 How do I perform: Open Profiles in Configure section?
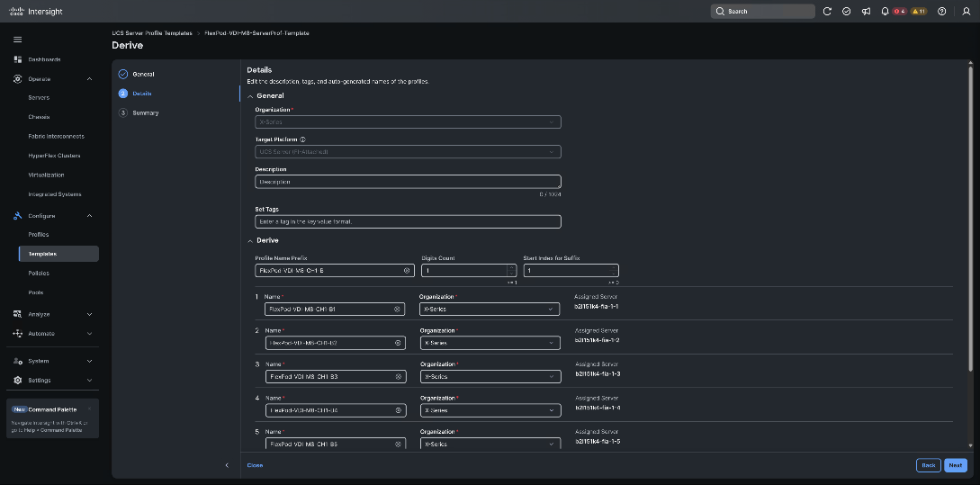tap(39, 235)
